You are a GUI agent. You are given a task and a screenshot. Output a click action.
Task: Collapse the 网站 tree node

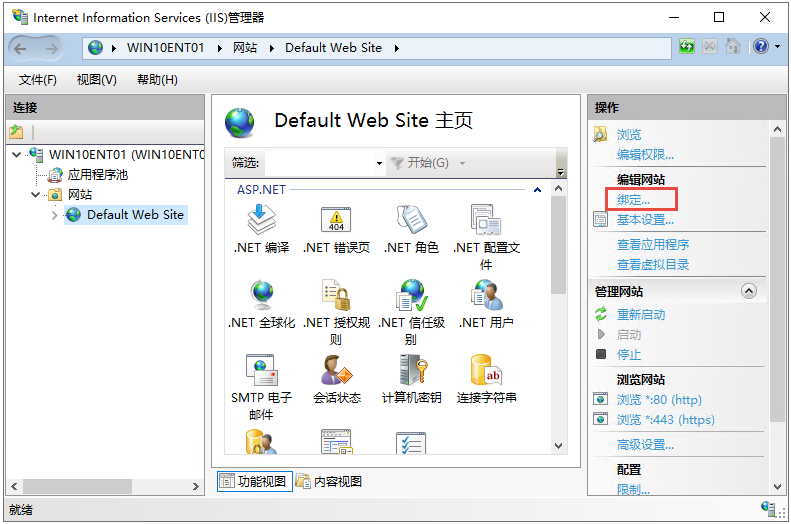coord(35,195)
